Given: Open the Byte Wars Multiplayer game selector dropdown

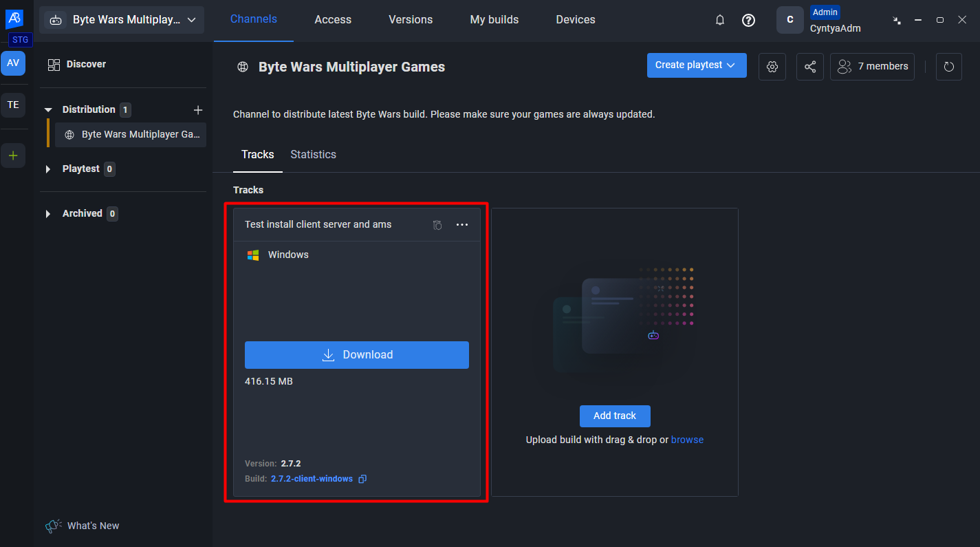Looking at the screenshot, I should click(122, 20).
